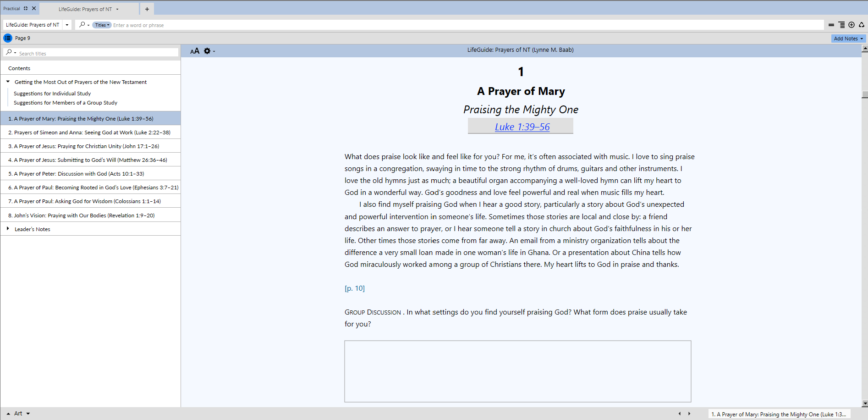The image size is (868, 420).
Task: Collapse the Getting the Most Out section
Action: pos(8,82)
